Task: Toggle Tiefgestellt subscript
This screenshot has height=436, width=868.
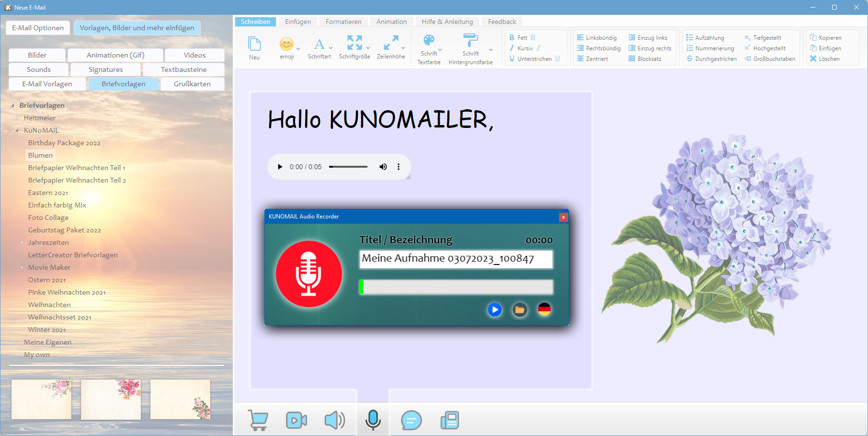Action: click(763, 37)
